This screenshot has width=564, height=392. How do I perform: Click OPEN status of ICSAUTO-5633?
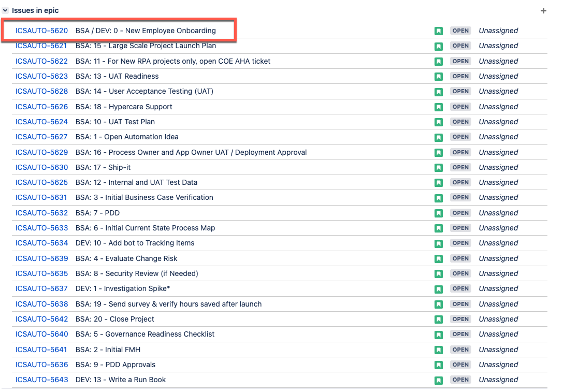460,228
